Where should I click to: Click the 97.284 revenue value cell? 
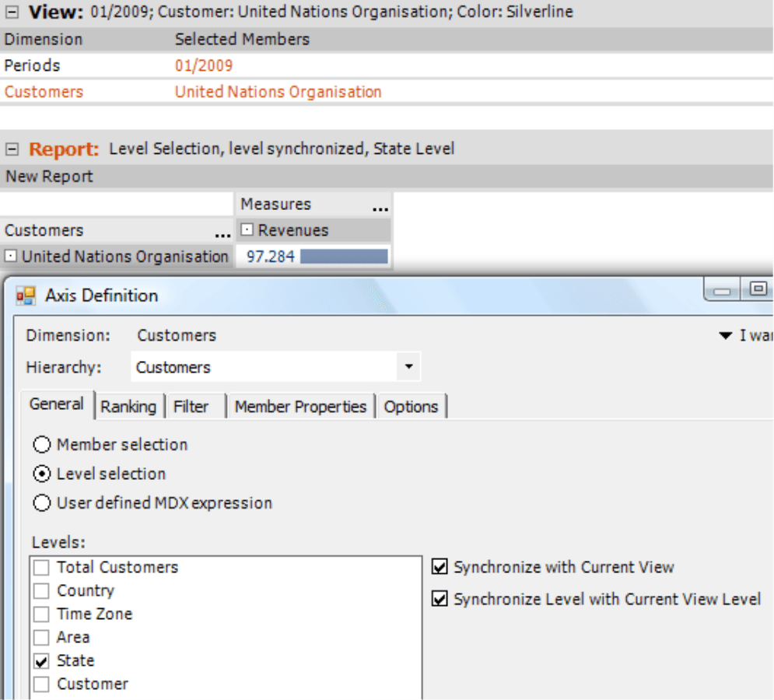pos(271,256)
